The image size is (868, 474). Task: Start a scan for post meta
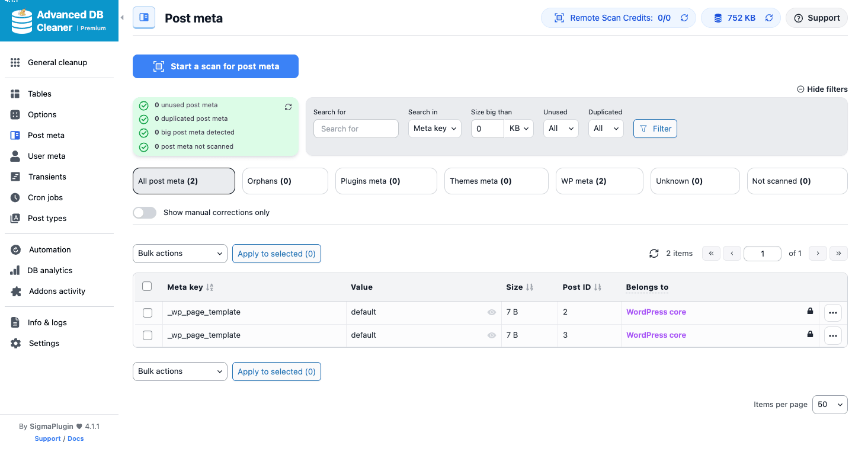tap(216, 66)
